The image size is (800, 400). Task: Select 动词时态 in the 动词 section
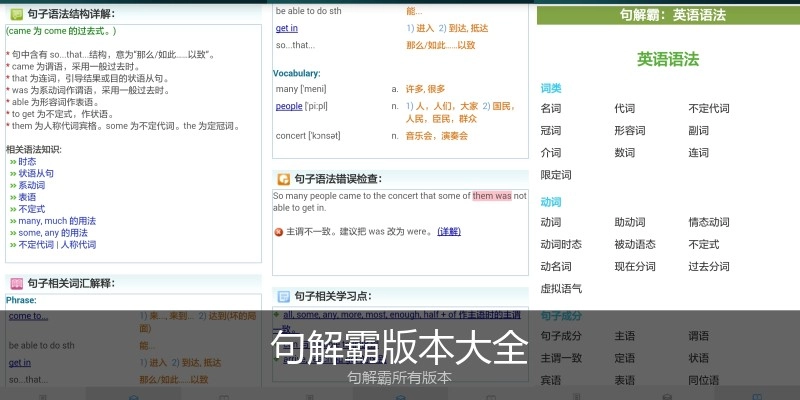coord(561,244)
